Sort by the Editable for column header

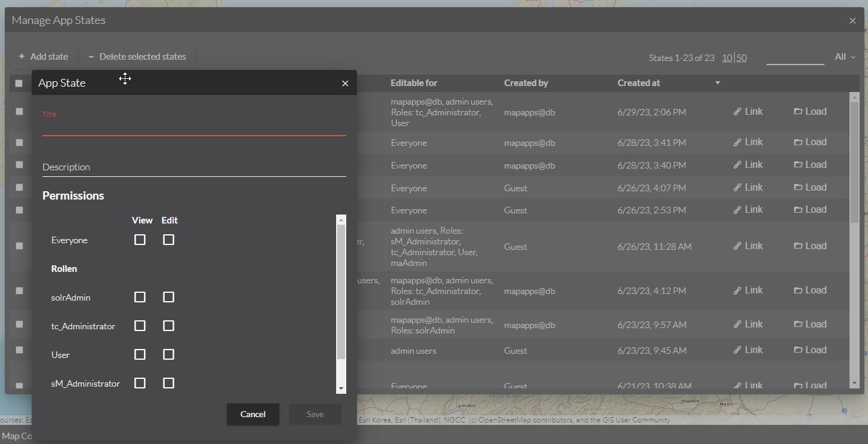pos(414,83)
